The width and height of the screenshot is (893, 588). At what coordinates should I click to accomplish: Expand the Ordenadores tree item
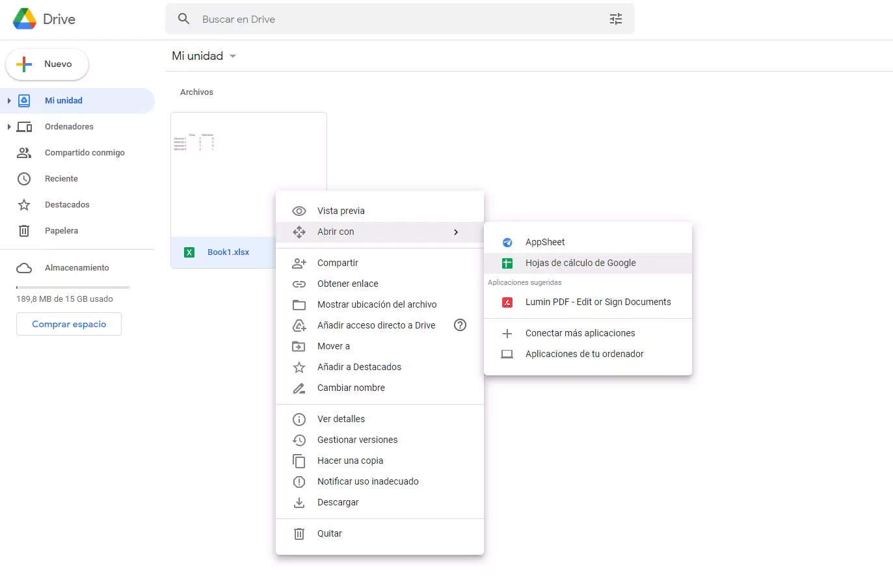(9, 127)
